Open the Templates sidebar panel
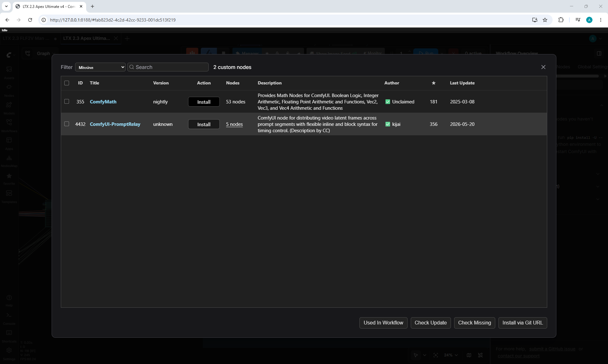The image size is (608, 364). coord(9,196)
